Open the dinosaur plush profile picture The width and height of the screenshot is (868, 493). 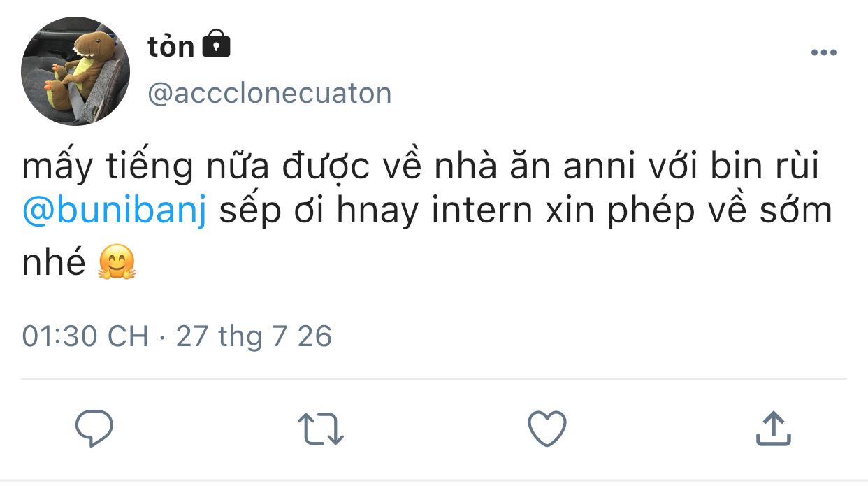pos(75,71)
